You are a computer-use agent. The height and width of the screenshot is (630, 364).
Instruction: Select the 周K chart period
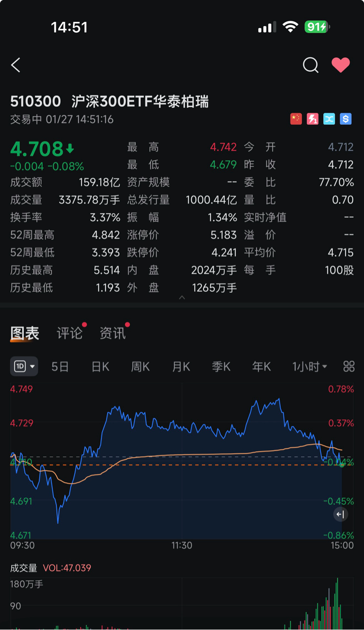[x=140, y=366]
